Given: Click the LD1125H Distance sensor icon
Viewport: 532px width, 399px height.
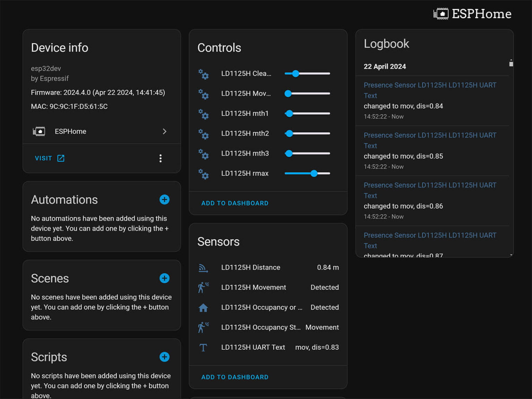Looking at the screenshot, I should coord(203,268).
